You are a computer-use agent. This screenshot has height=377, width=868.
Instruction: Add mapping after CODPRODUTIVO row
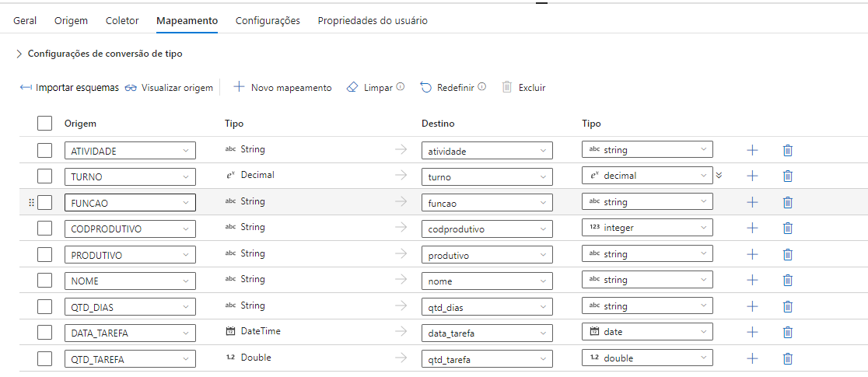(752, 228)
